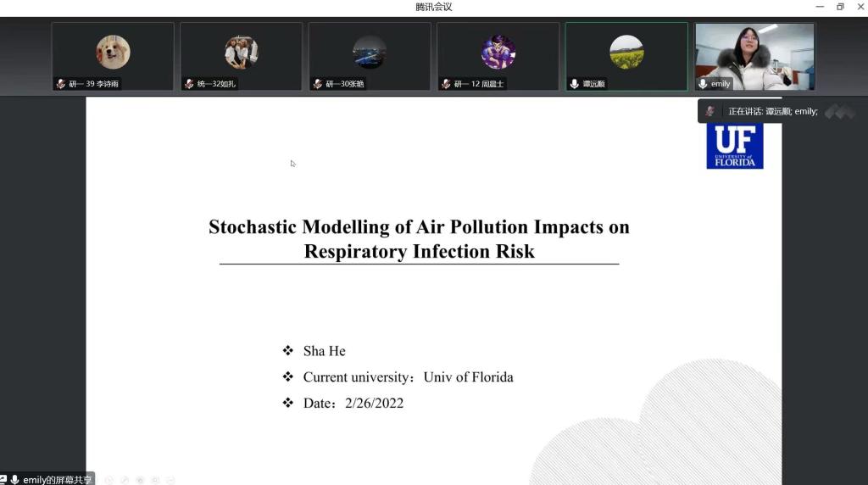Viewport: 868px width, 485px height.
Task: Open the more options slideshow control
Action: tap(170, 481)
